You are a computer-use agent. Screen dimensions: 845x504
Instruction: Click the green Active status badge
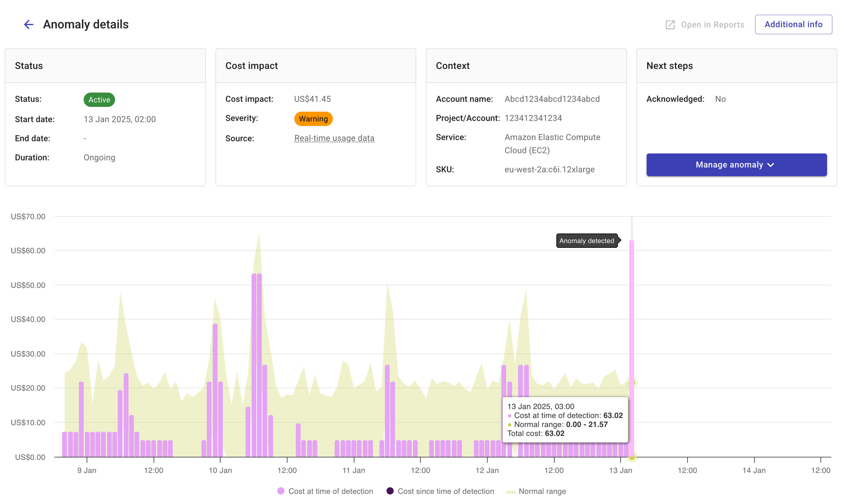click(99, 99)
